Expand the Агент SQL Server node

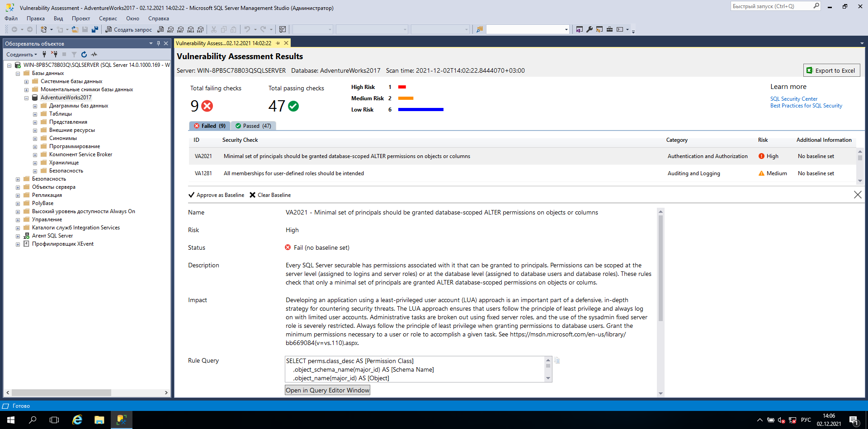point(18,236)
